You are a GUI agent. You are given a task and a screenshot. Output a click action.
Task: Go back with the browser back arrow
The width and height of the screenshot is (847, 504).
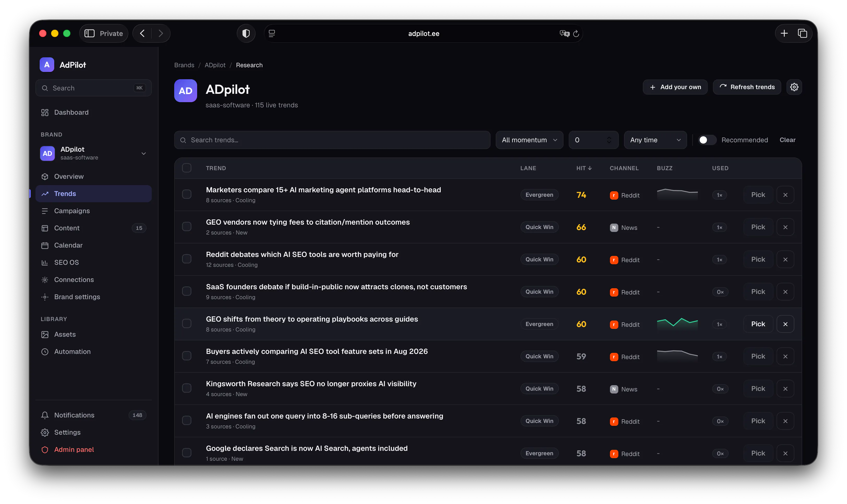pos(142,33)
